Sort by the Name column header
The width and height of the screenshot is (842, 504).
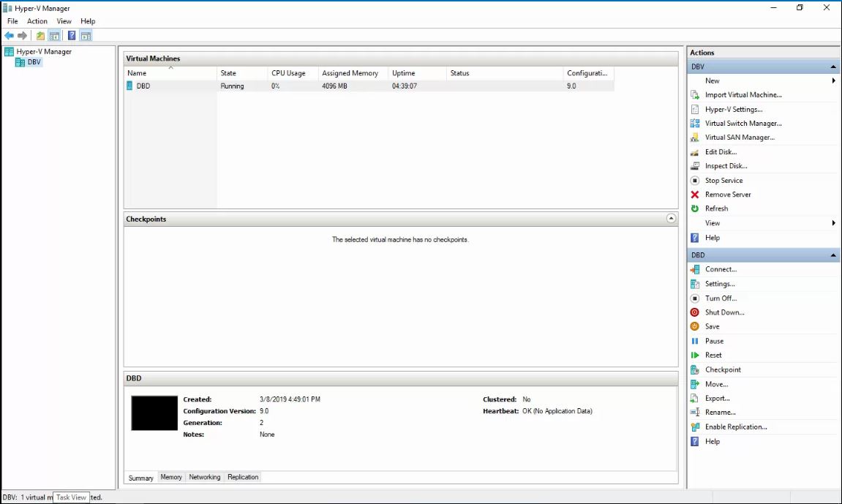tap(170, 73)
